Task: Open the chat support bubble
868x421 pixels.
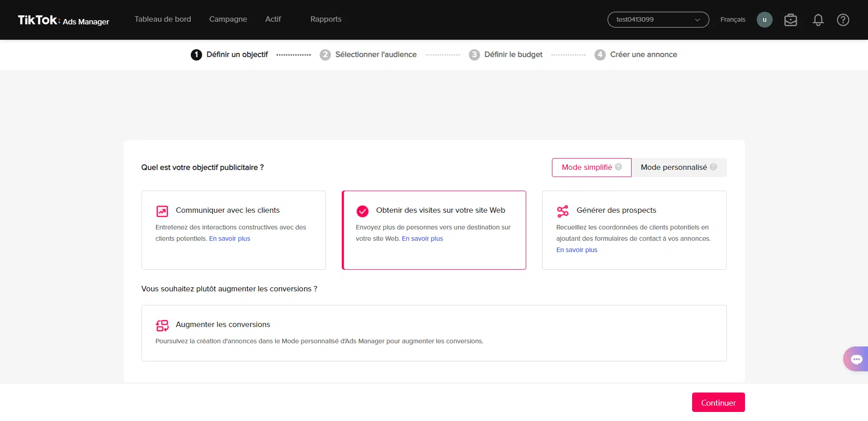Action: (x=856, y=359)
